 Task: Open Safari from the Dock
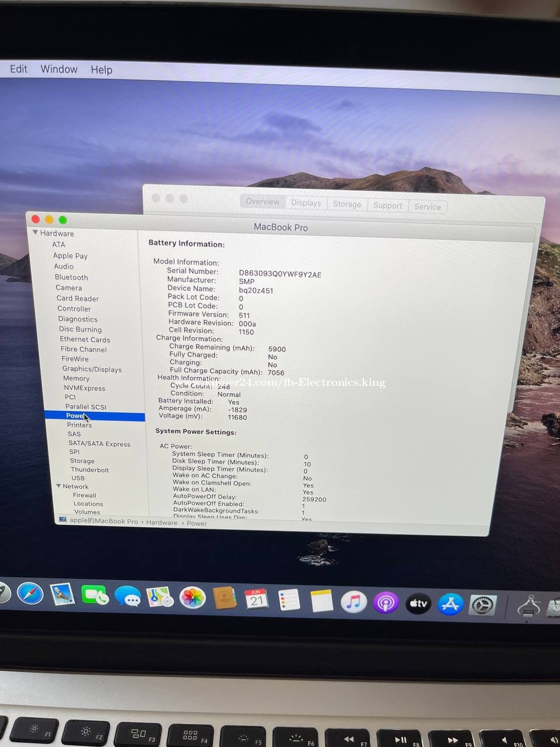click(30, 594)
